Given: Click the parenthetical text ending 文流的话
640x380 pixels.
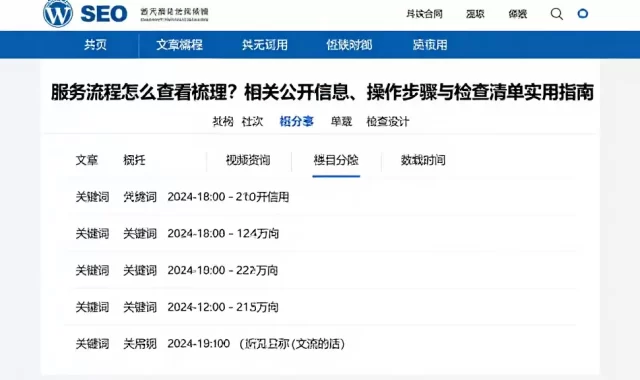Looking at the screenshot, I should click(x=292, y=344).
